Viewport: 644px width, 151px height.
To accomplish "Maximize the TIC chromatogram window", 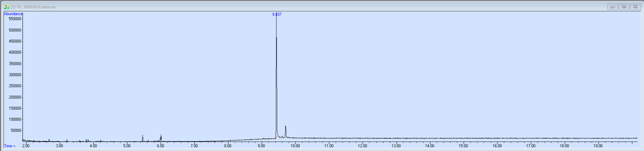I will (x=624, y=7).
